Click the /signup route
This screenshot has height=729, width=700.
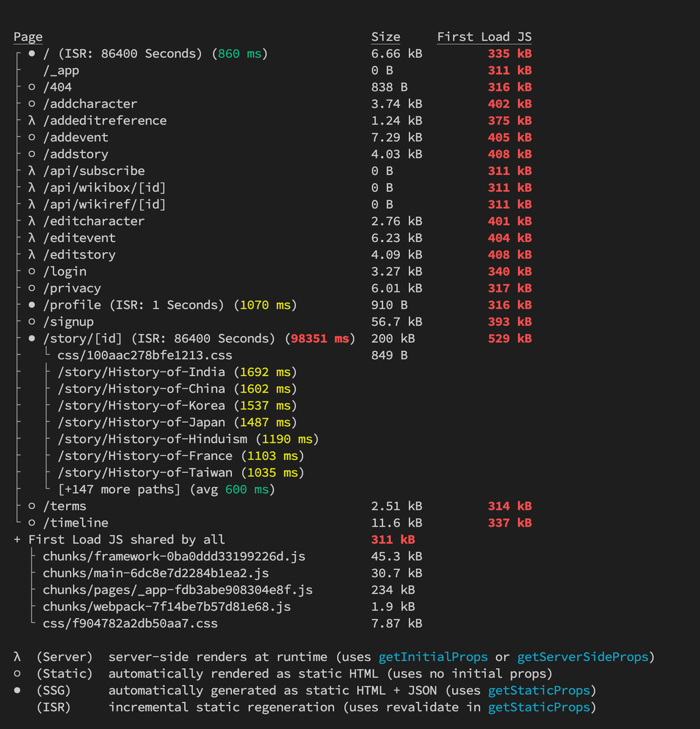(68, 321)
